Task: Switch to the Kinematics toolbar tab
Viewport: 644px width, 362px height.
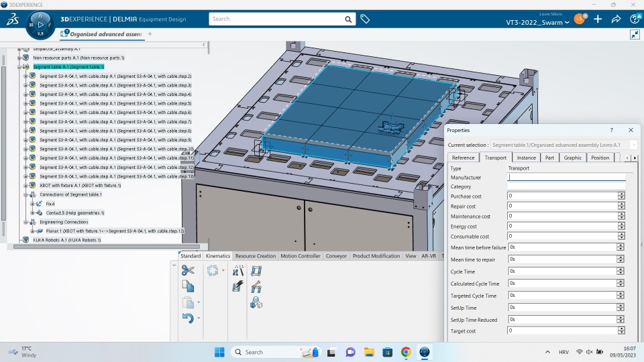Action: pyautogui.click(x=217, y=255)
